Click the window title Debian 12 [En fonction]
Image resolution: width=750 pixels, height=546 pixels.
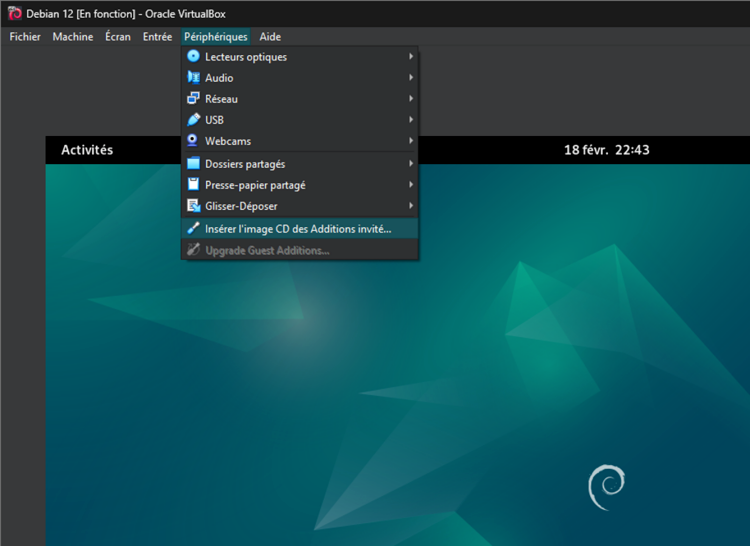pos(126,14)
